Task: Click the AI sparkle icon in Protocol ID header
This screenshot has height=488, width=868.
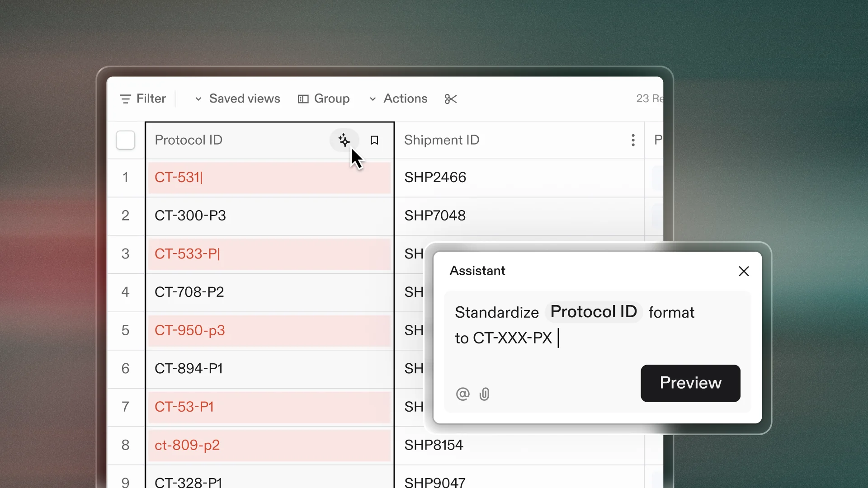Action: point(344,140)
